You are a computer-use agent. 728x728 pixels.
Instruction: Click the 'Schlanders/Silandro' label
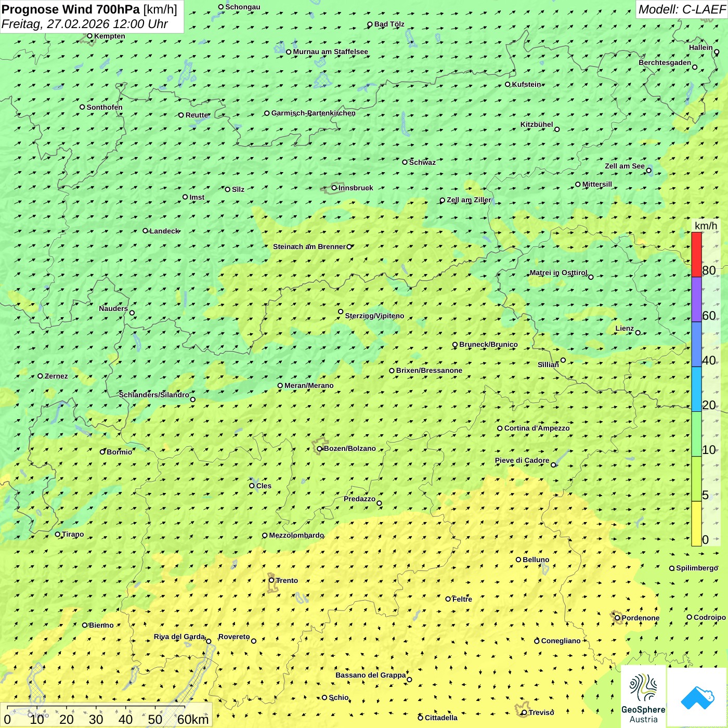[x=154, y=395]
